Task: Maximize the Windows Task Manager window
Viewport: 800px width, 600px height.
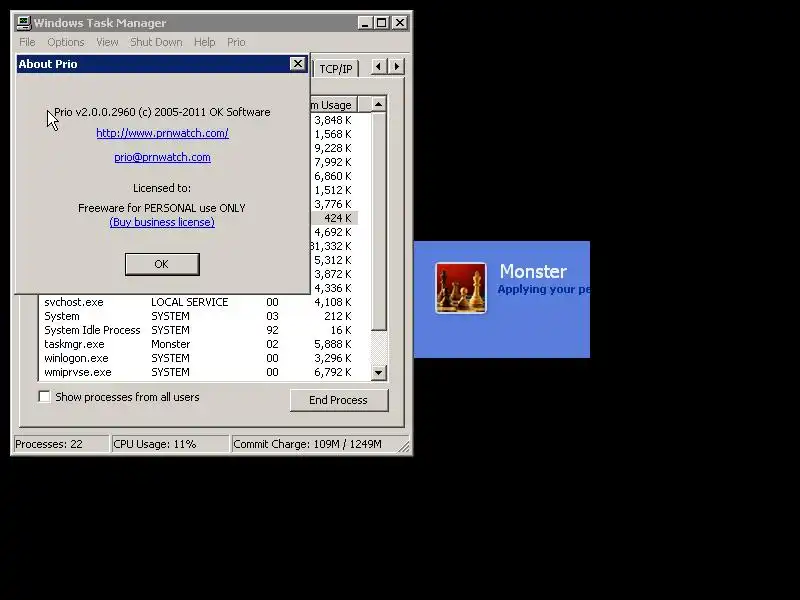Action: coord(381,23)
